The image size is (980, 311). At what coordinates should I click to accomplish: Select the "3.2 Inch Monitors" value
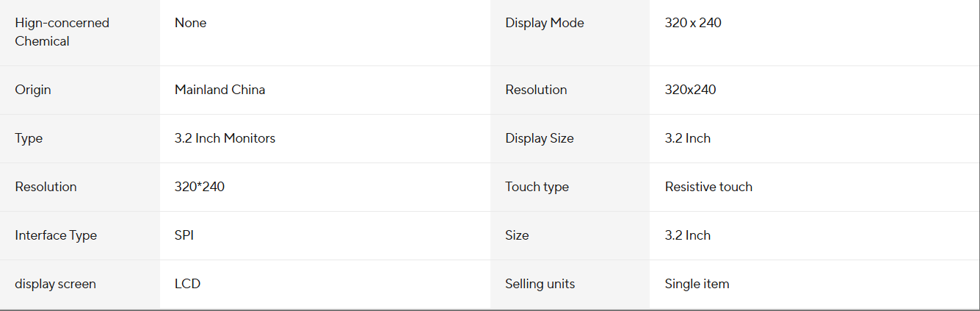[x=225, y=138]
